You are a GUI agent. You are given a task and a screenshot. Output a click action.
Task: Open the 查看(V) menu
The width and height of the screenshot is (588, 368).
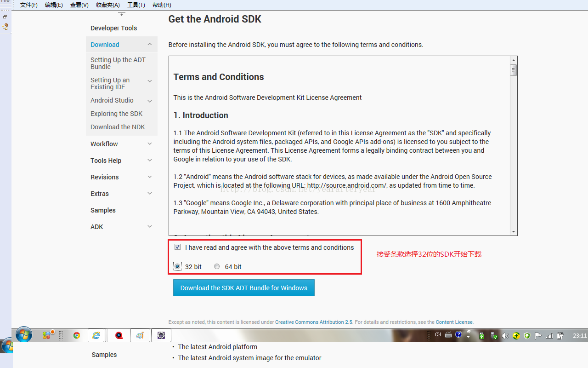point(79,5)
